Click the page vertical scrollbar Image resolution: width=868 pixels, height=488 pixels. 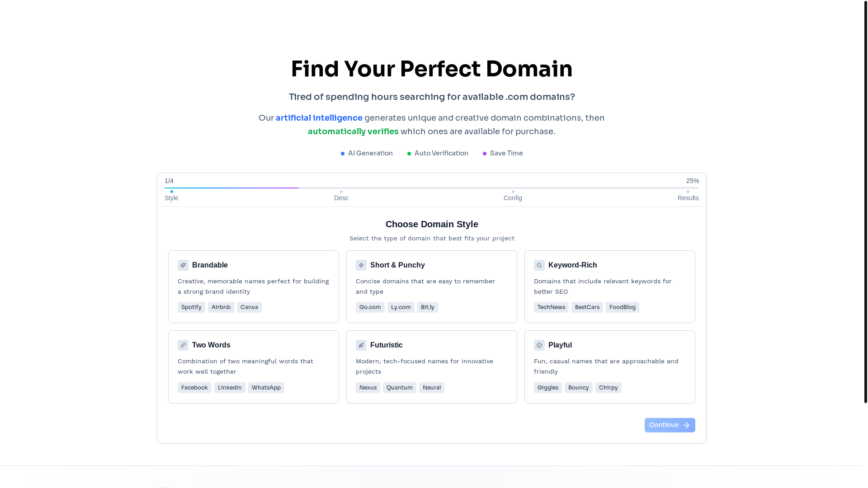pos(866,201)
